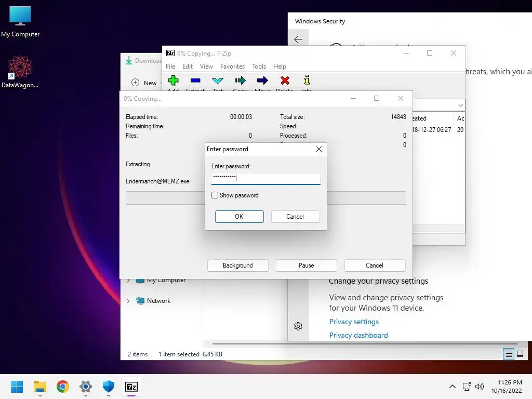
Task: Click the Total size value '14848'
Action: 398,117
